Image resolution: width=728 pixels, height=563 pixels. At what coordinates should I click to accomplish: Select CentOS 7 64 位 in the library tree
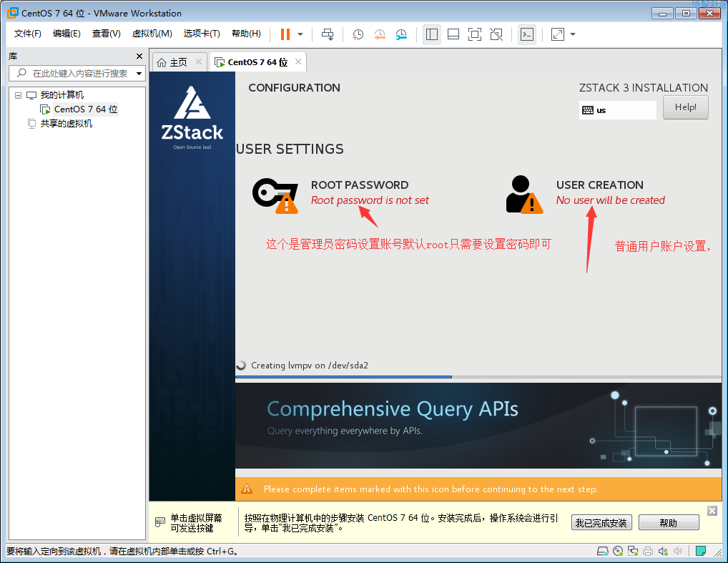coord(85,109)
